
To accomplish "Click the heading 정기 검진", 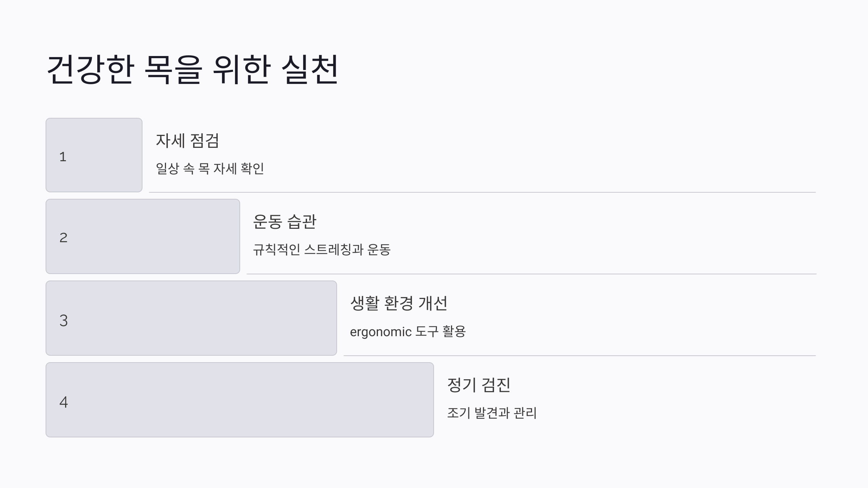I will 478,385.
